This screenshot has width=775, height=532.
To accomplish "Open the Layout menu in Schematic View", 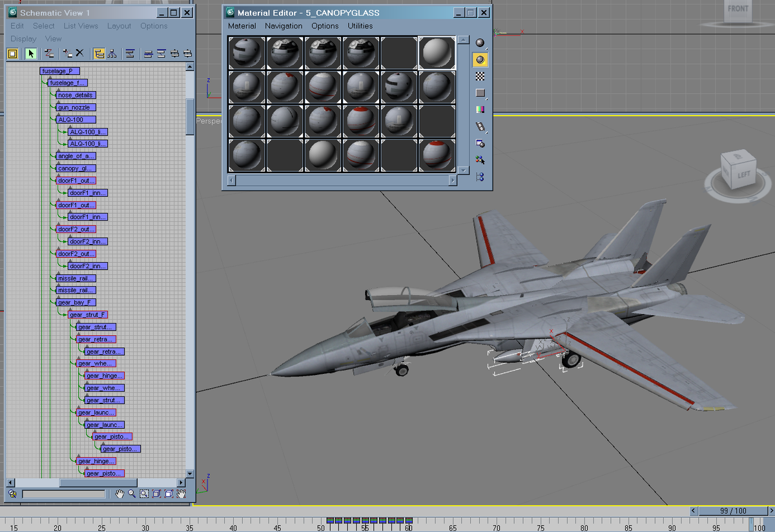I will tap(119, 26).
